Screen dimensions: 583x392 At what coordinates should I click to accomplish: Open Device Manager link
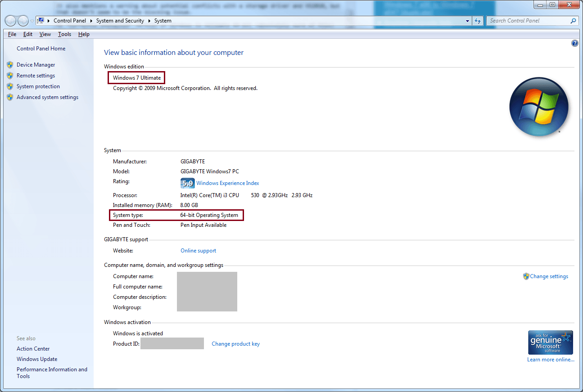[x=36, y=65]
